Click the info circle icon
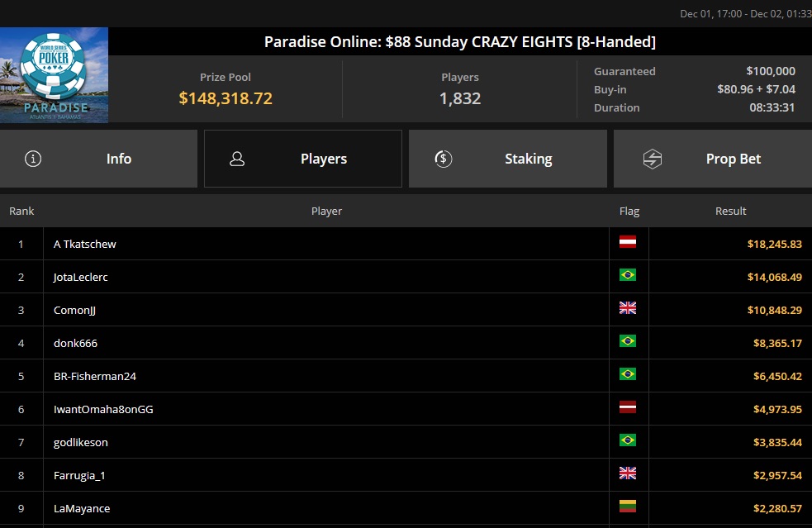The width and height of the screenshot is (812, 528). (x=33, y=159)
